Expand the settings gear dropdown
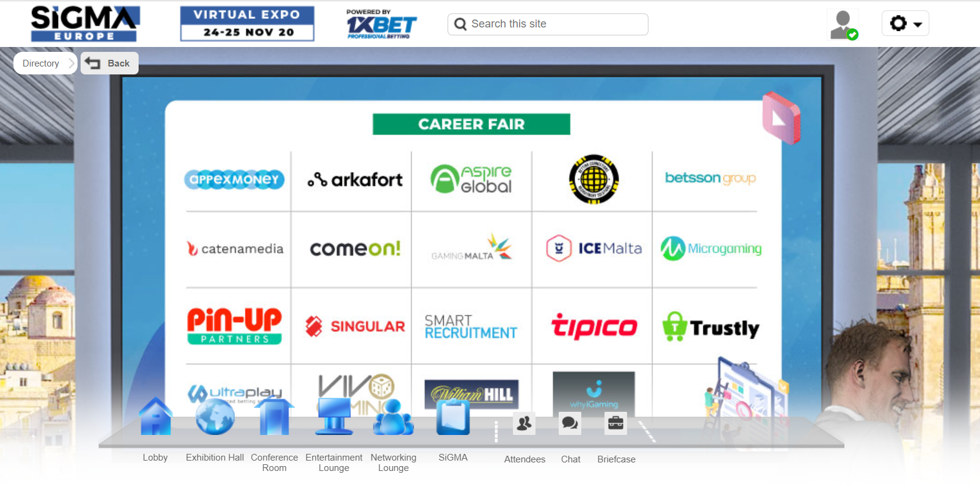Viewport: 980px width, 485px height. (905, 24)
